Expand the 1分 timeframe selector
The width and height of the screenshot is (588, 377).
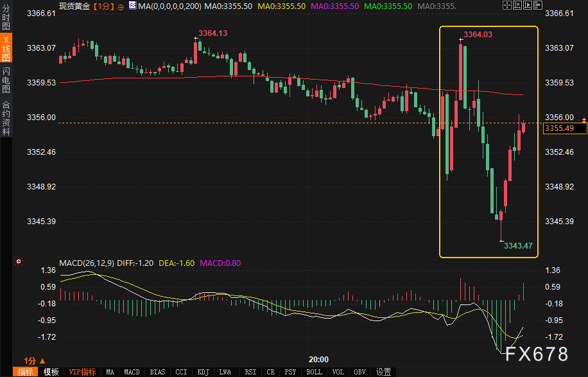coord(35,361)
